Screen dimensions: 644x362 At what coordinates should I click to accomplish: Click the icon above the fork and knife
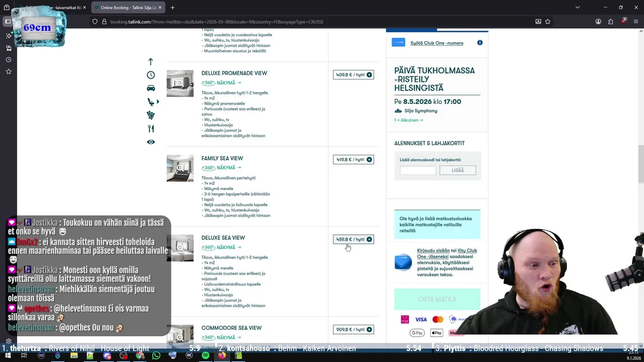150,115
